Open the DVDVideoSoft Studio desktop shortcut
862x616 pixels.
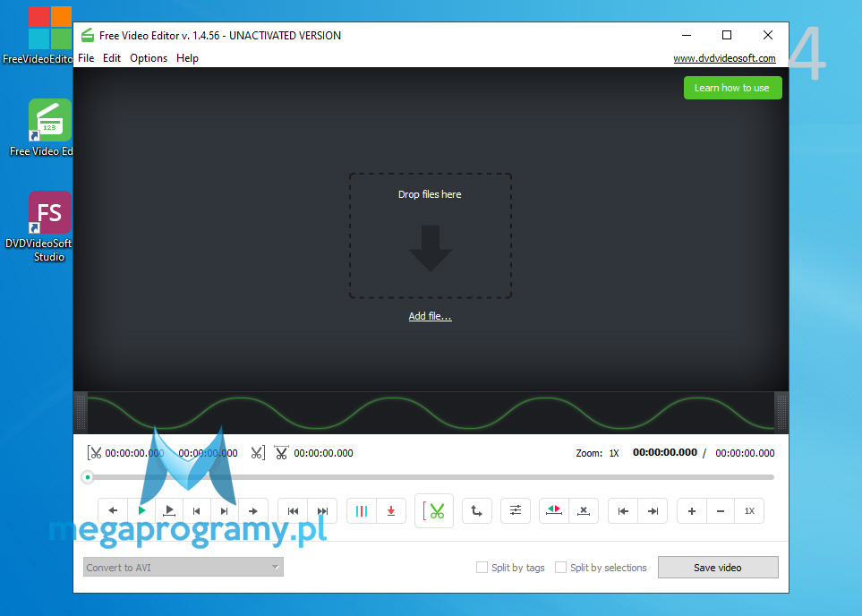49,227
